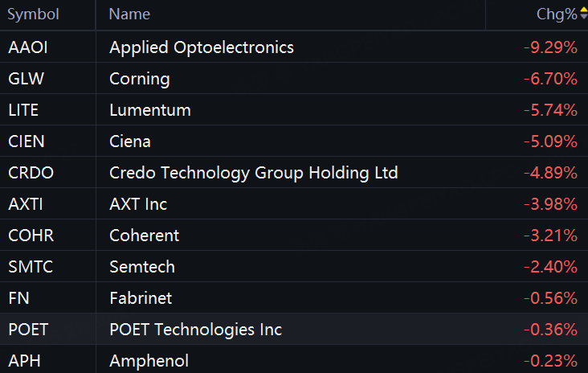Click the Chg% column header label

(557, 14)
